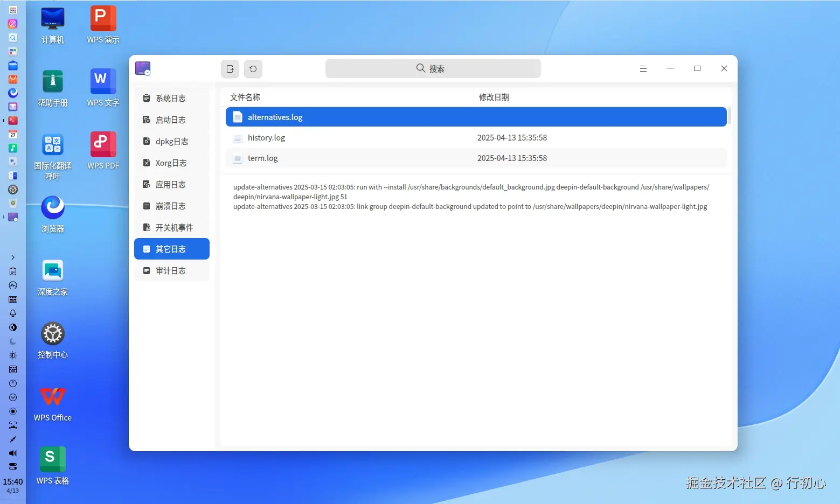This screenshot has height=504, width=840.
Task: Click the refresh button in log viewer
Action: [253, 69]
